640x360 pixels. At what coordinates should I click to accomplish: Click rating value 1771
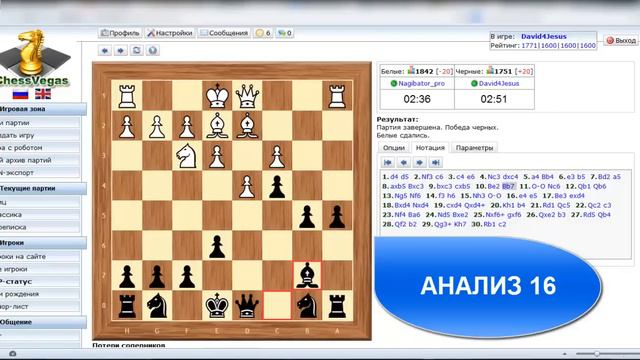click(529, 45)
